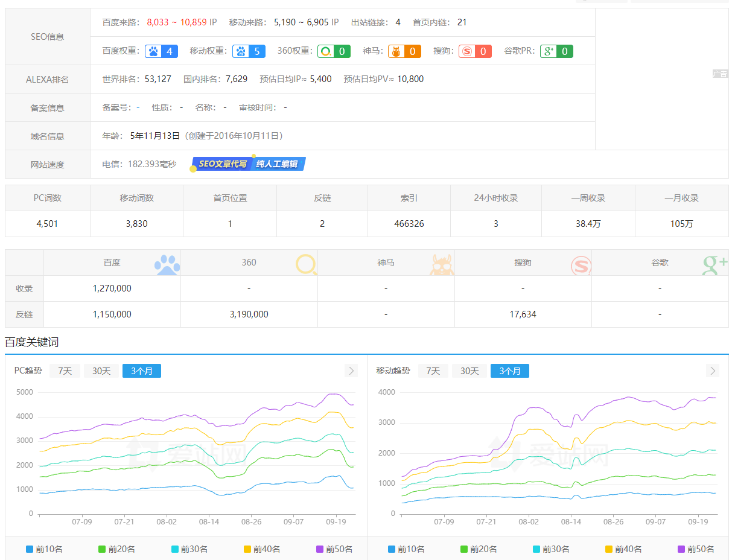
Task: Click 移动词数 value 3,830
Action: [136, 224]
